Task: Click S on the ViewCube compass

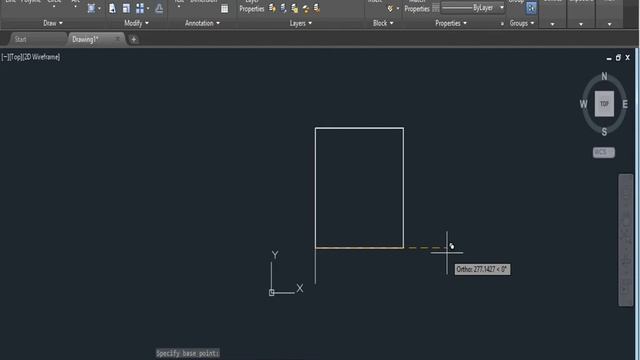Action: (x=604, y=132)
